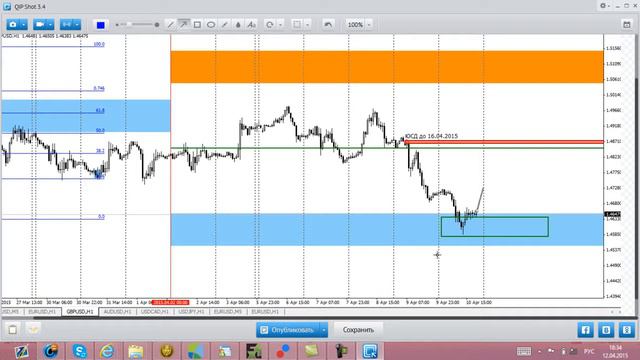Select the text annotation tool

click(x=252, y=25)
